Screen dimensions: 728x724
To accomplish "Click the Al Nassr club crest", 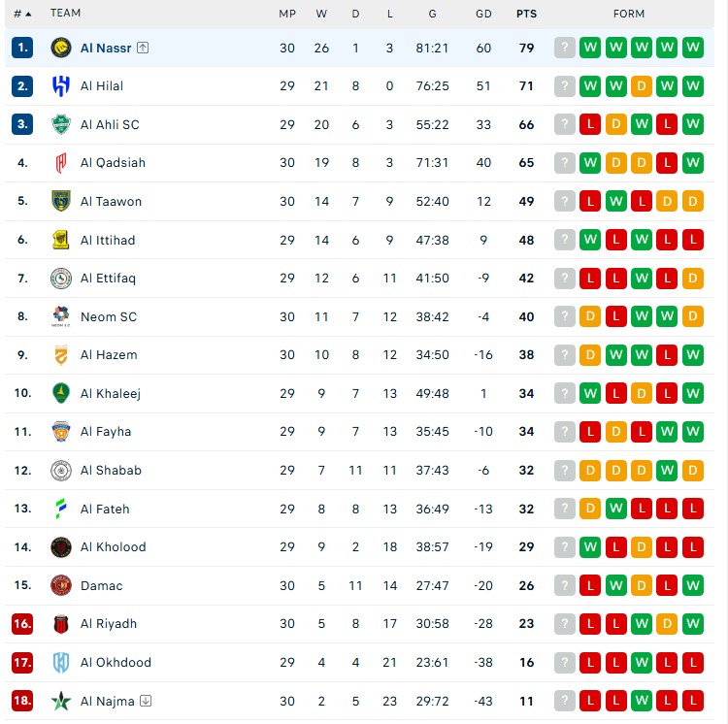I will coord(61,48).
